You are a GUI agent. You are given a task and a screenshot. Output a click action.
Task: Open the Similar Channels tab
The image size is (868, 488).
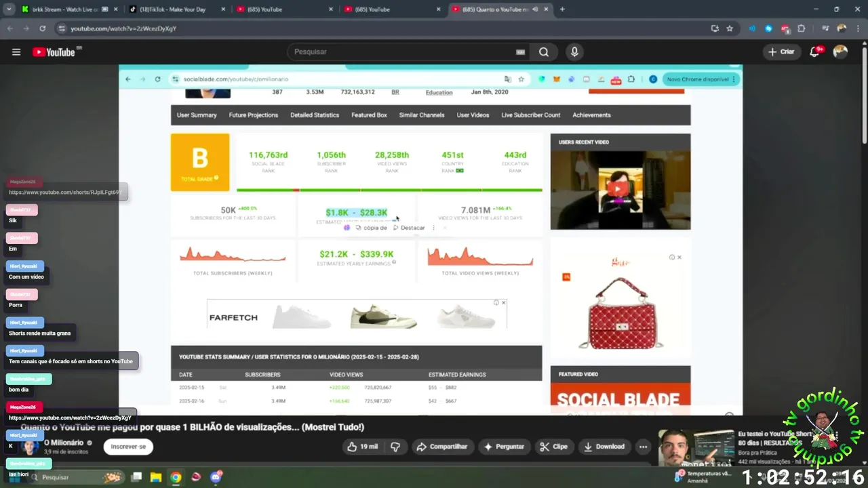pos(422,115)
